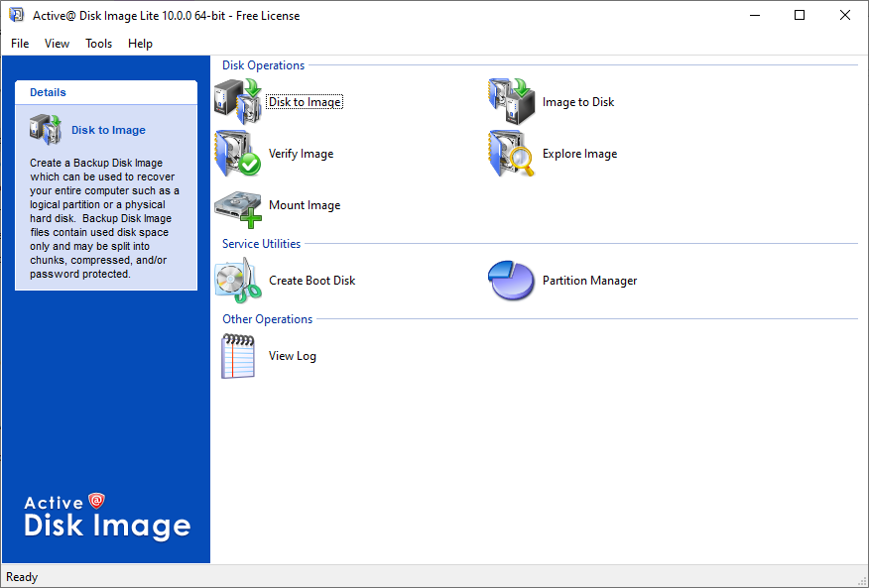
Task: Select the Image to Disk label
Action: (578, 102)
